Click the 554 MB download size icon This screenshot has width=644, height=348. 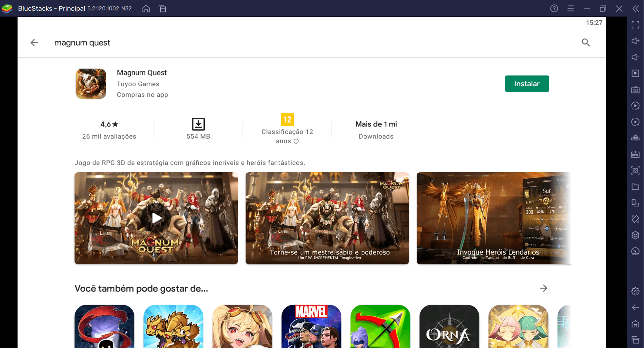click(198, 124)
